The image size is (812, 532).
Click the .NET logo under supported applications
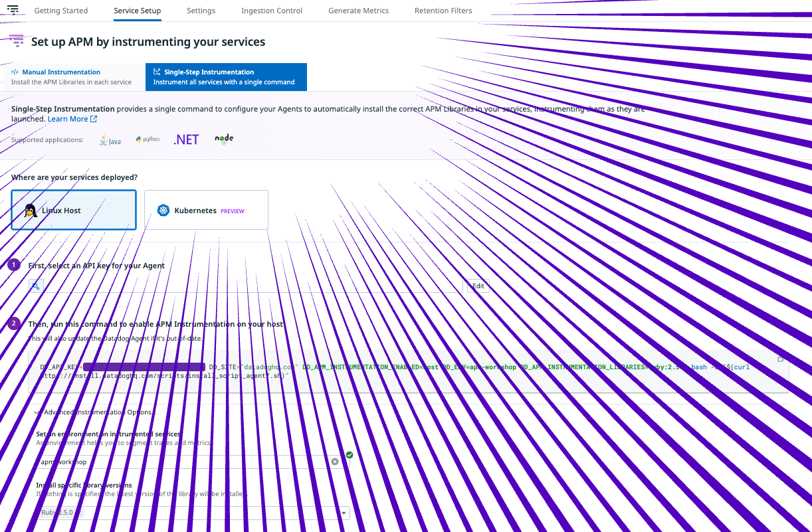186,139
